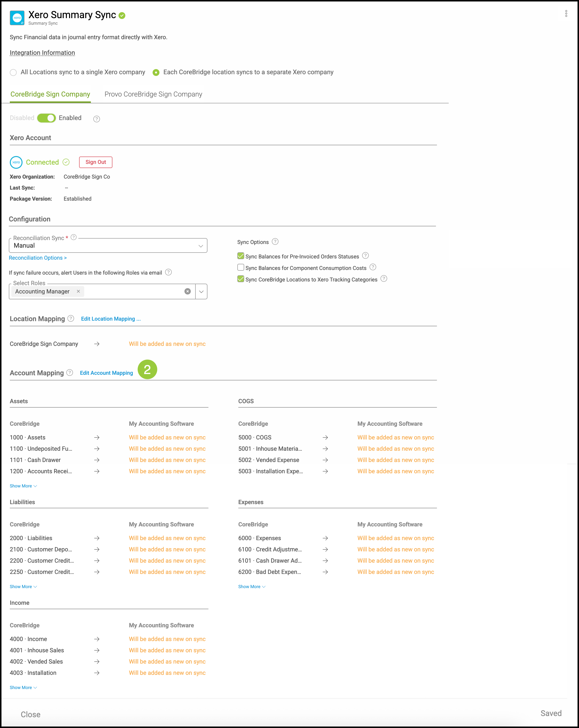The width and height of the screenshot is (579, 728).
Task: Check Sync Balances for Component Consumption Costs
Action: 241,267
